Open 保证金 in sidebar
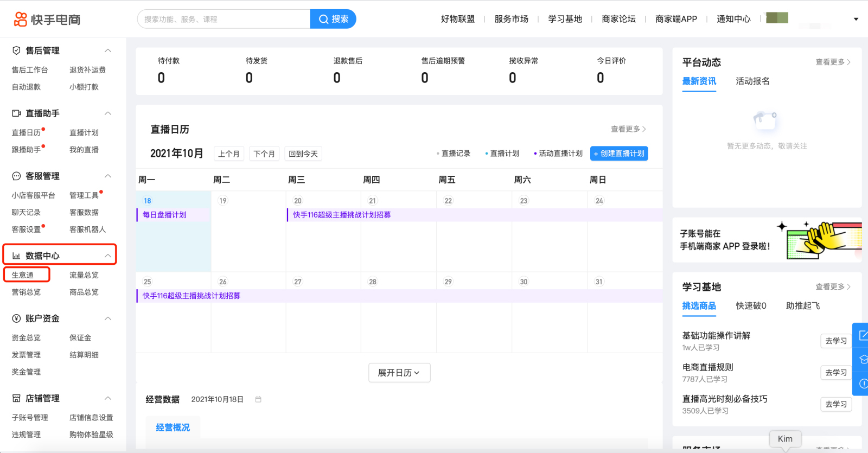 [80, 337]
